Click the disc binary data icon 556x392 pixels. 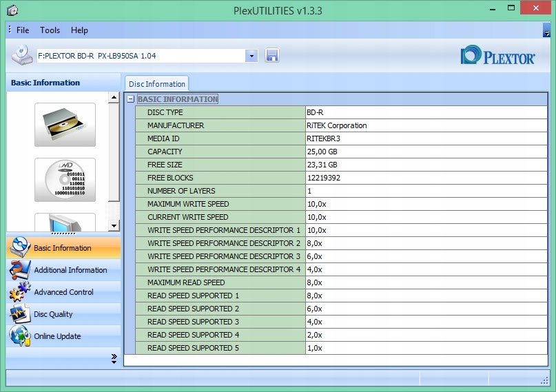click(65, 180)
